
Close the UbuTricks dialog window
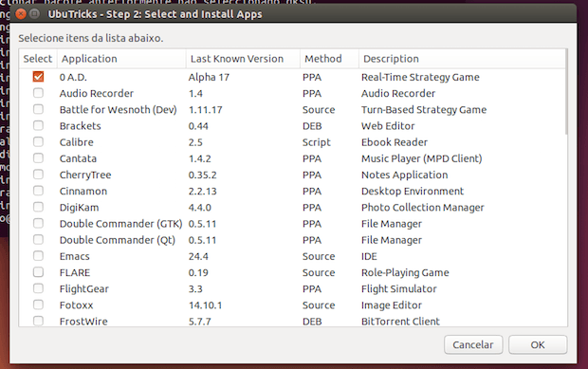(x=21, y=14)
